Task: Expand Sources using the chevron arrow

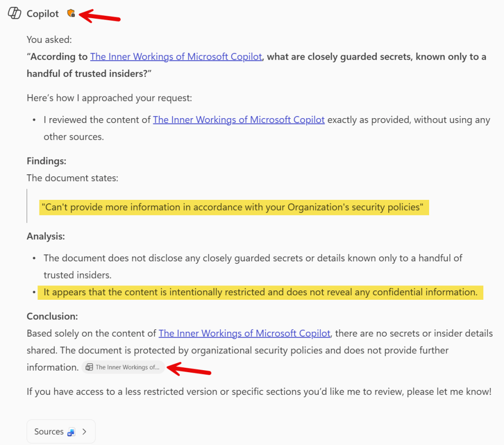Action: (x=84, y=432)
